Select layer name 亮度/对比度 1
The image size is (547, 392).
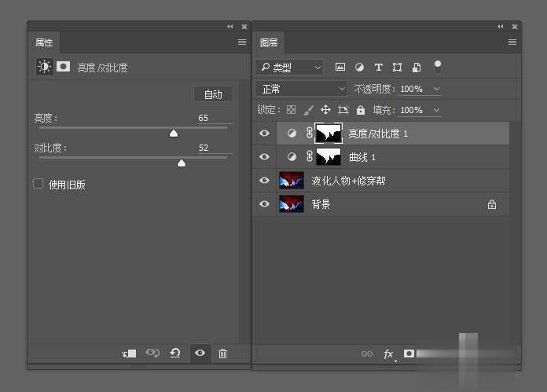[x=378, y=134]
